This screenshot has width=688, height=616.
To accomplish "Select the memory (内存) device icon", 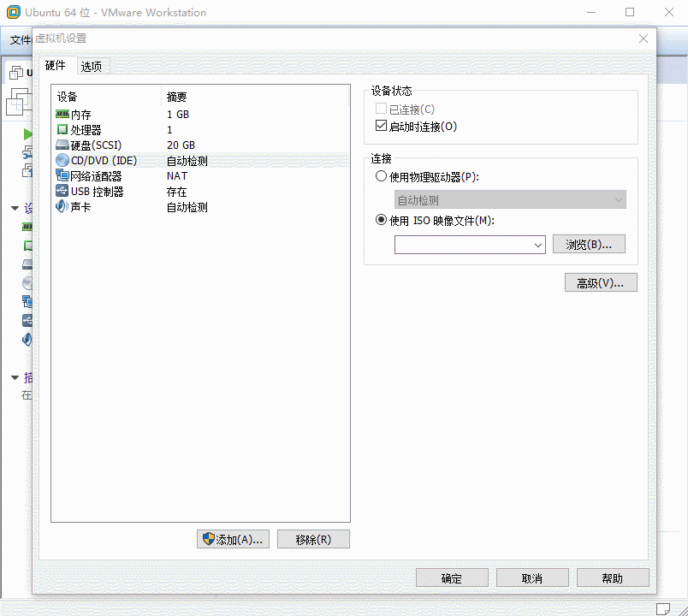I will click(x=62, y=114).
